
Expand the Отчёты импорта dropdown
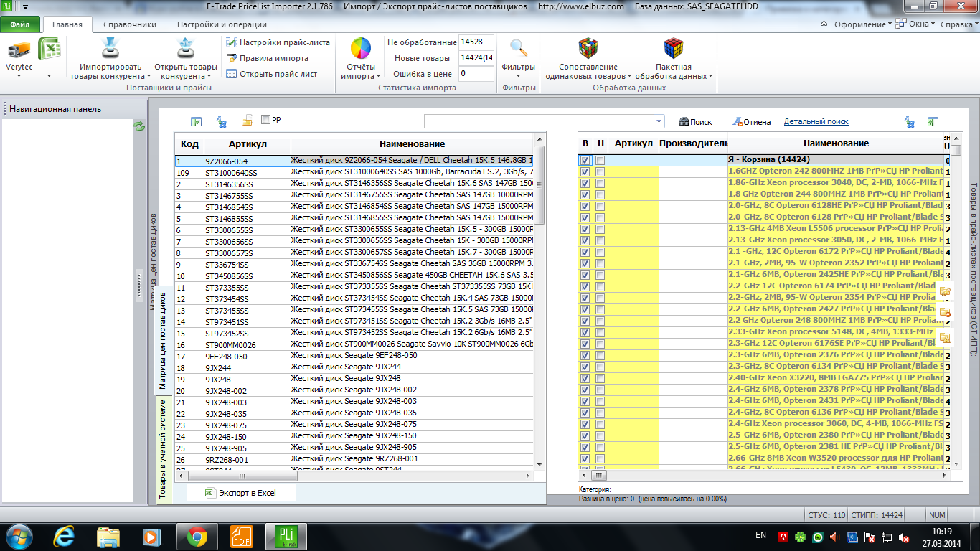click(x=378, y=77)
